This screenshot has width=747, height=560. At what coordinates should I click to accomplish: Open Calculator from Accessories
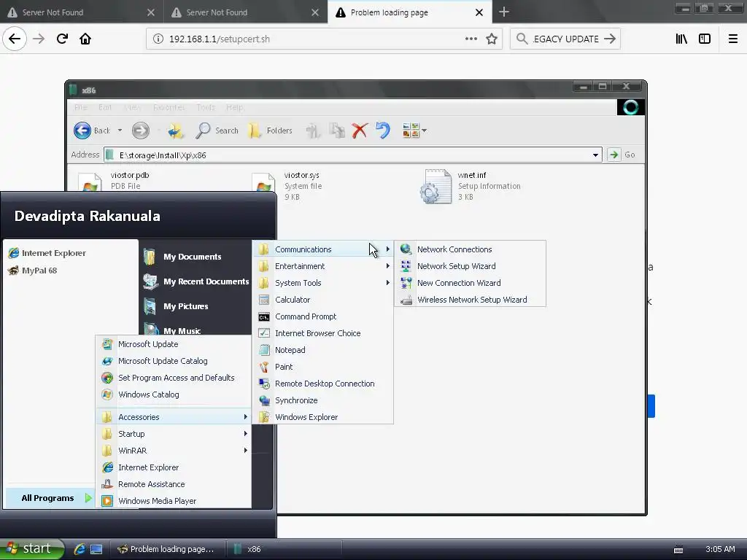(323, 300)
